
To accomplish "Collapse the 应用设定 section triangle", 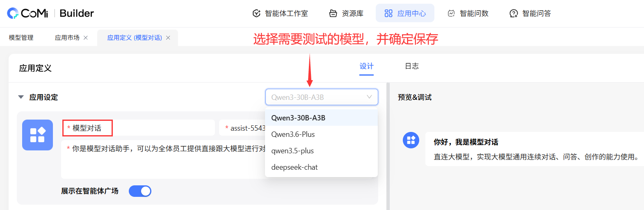I will 21,97.
